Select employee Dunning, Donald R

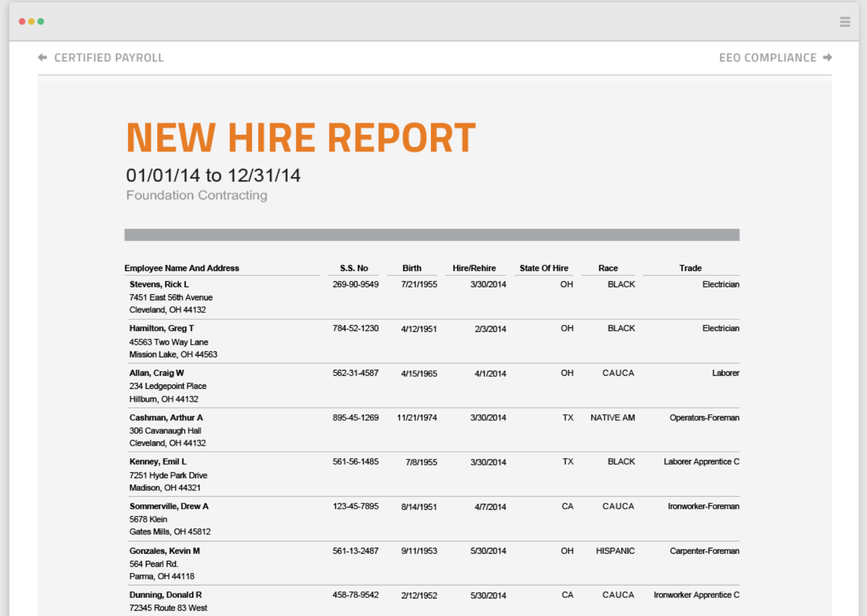click(x=165, y=595)
